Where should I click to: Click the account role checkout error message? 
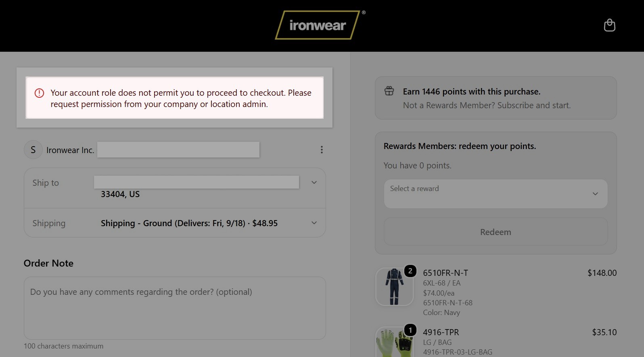click(x=181, y=99)
